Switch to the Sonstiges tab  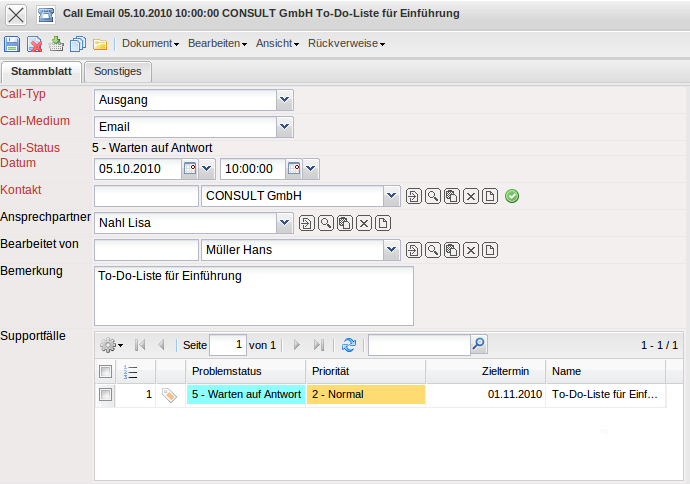[118, 72]
